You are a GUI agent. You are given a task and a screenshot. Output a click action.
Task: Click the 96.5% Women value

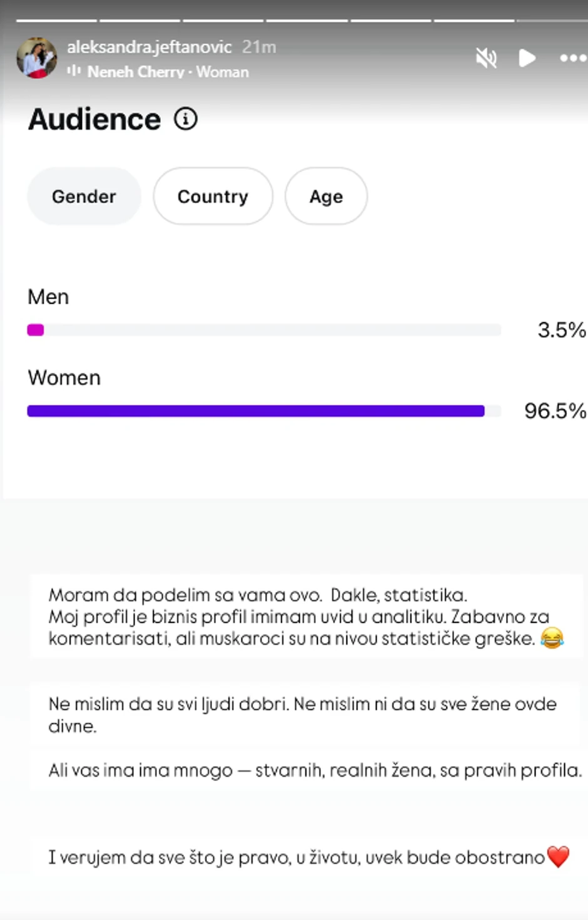[x=555, y=411]
